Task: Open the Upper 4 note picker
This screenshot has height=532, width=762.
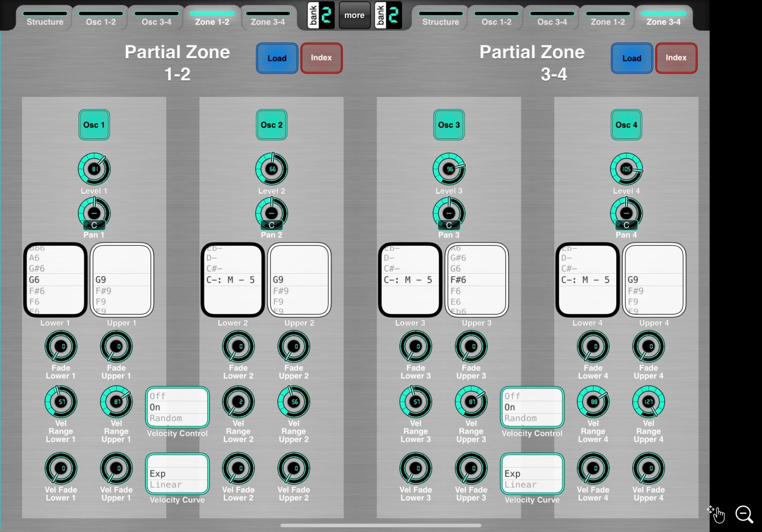Action: [x=654, y=280]
